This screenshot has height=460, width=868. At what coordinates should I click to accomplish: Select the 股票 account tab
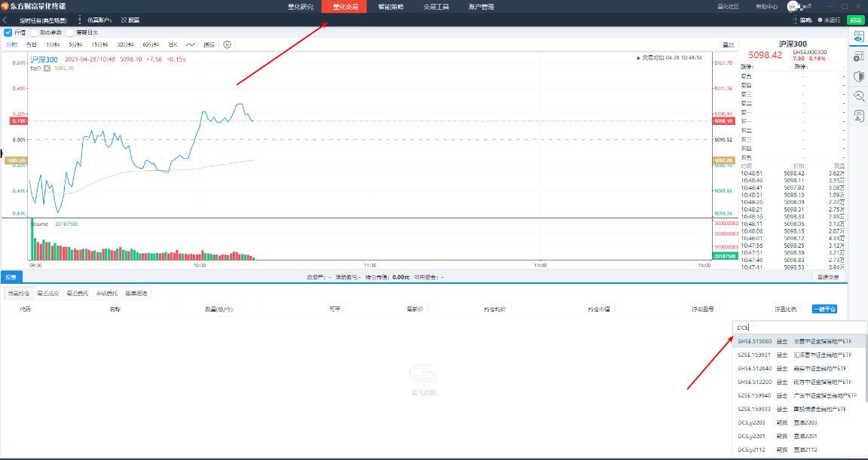11,277
